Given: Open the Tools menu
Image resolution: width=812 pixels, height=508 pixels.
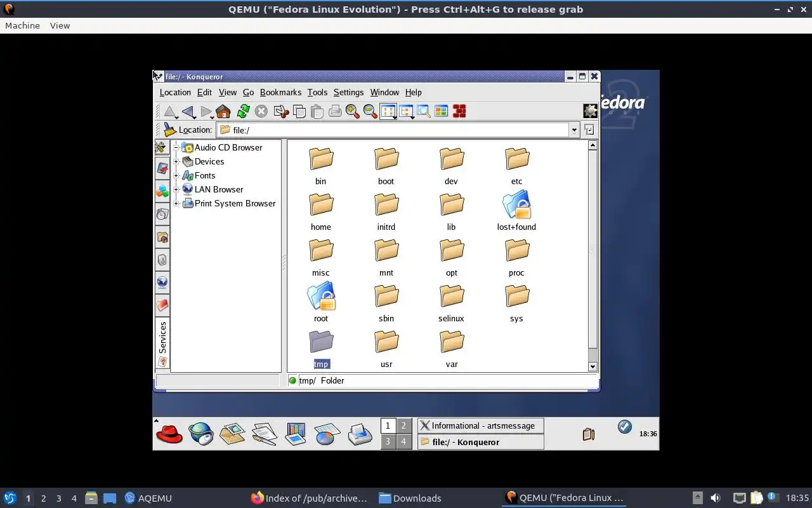Looking at the screenshot, I should click(317, 92).
